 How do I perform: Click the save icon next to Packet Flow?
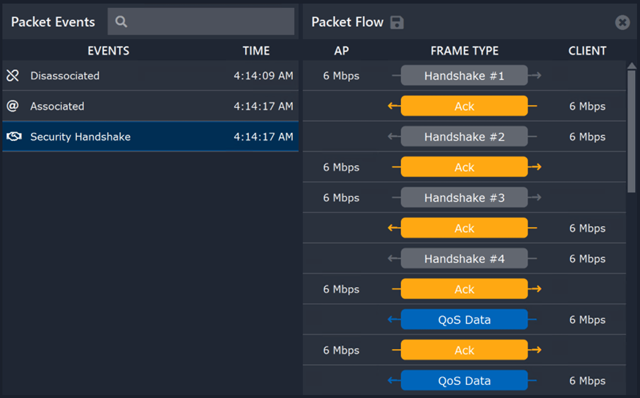[397, 22]
